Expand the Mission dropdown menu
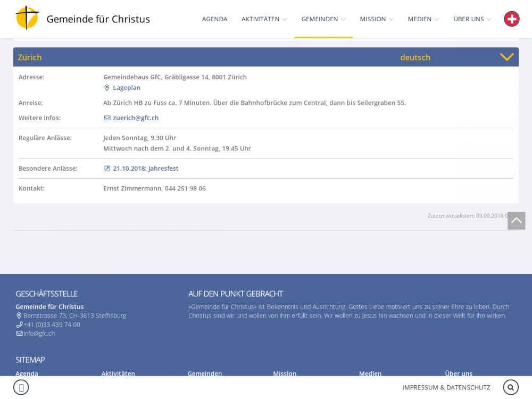This screenshot has width=532, height=399. [x=376, y=19]
